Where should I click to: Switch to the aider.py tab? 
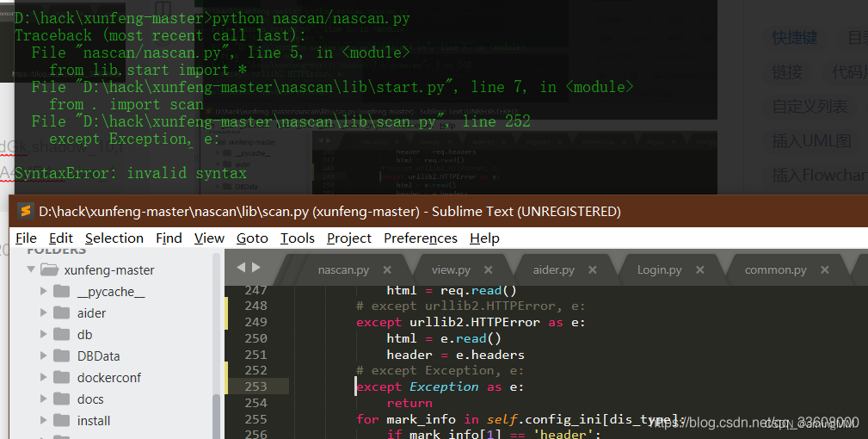pyautogui.click(x=553, y=270)
